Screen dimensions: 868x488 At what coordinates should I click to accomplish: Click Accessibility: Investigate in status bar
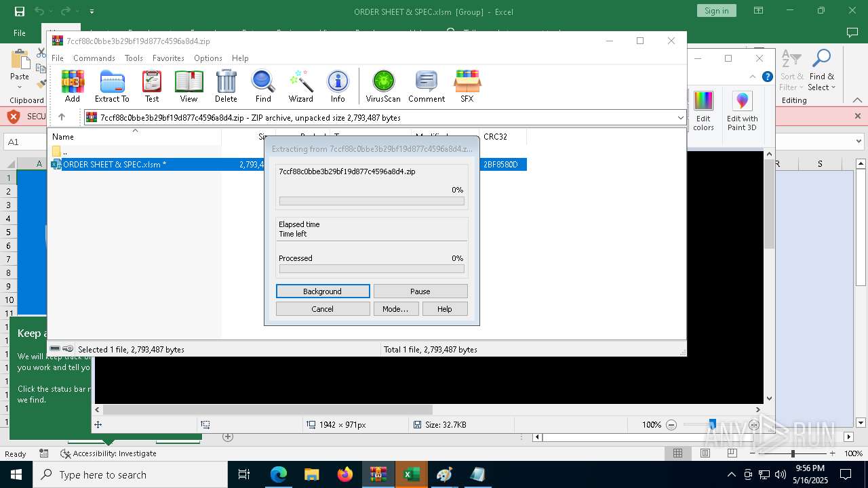tap(108, 453)
